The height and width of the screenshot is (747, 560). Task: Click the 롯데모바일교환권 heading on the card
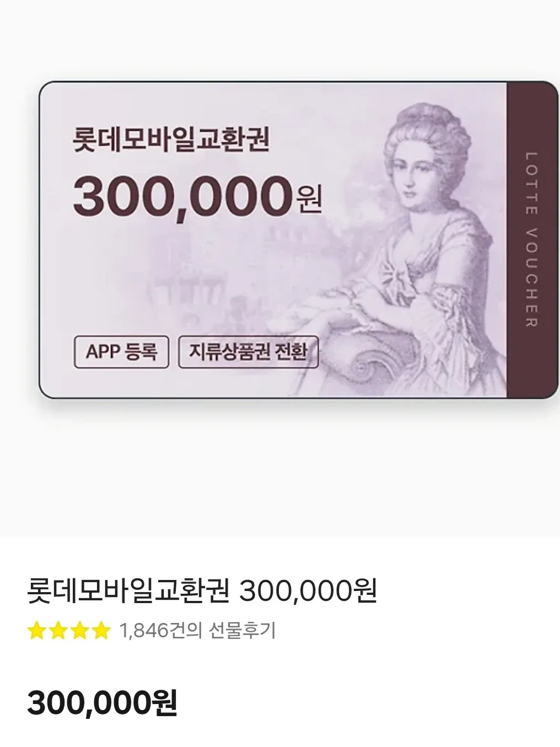(171, 141)
